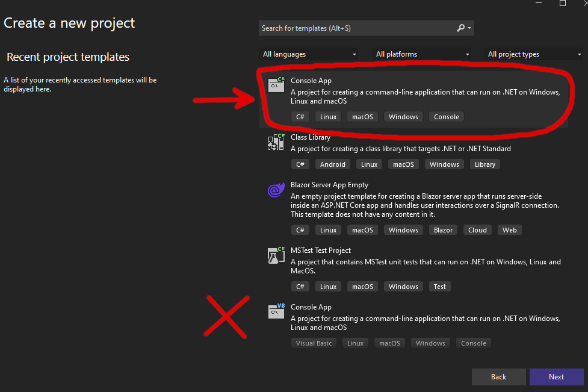This screenshot has width=588, height=392.
Task: Click the Next button
Action: (556, 376)
